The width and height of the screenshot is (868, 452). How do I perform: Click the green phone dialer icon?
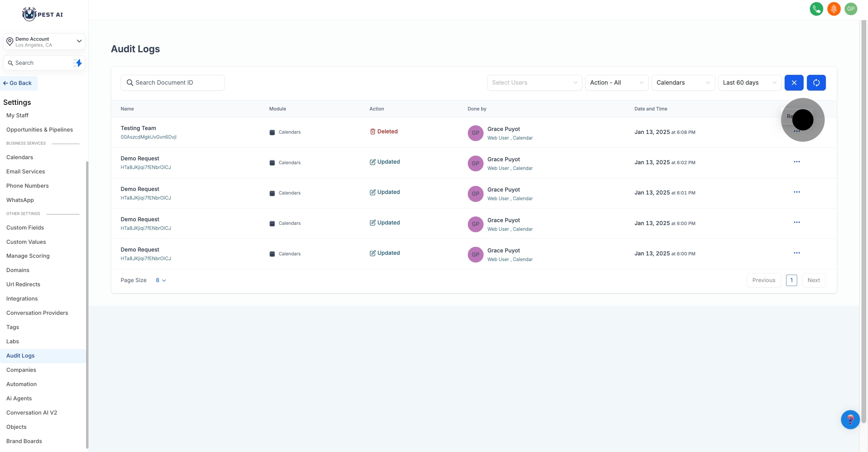coord(816,9)
